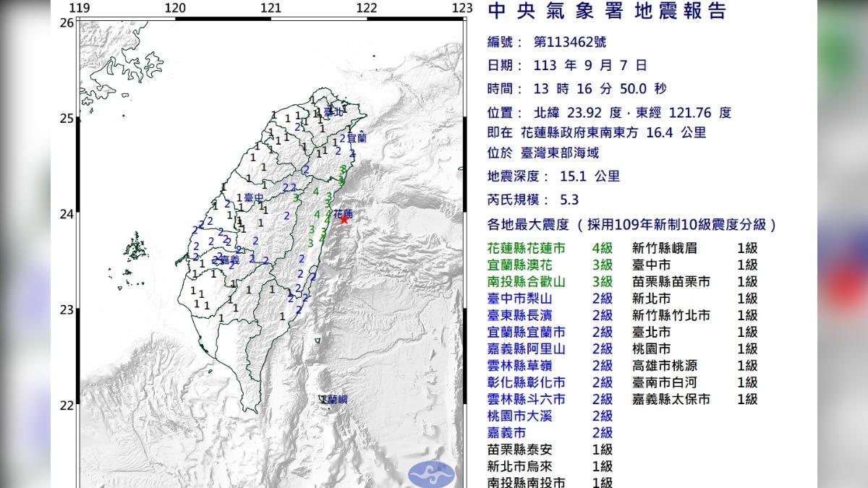Screen dimensions: 868x488
Task: Click the 高雄市桃源 intensity row
Action: click(695, 365)
